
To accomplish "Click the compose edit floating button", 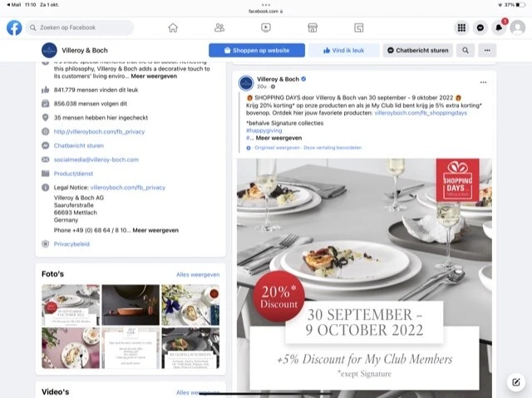I will click(x=515, y=382).
